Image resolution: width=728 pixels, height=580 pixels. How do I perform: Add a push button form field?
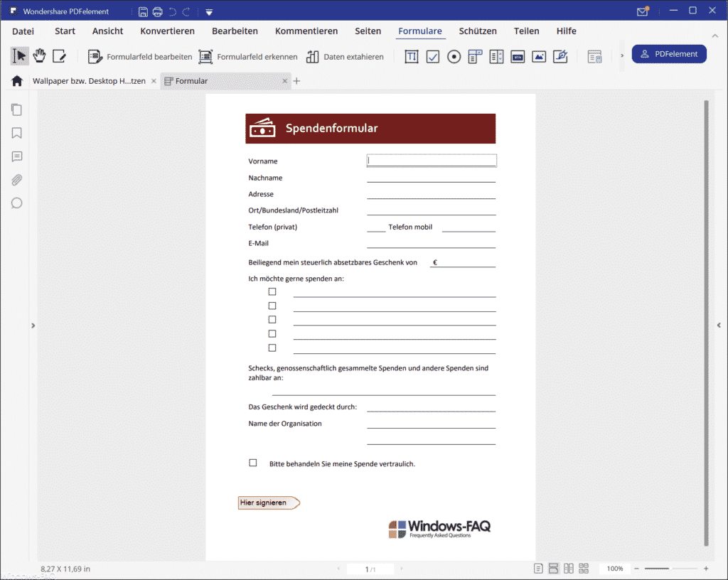click(518, 57)
